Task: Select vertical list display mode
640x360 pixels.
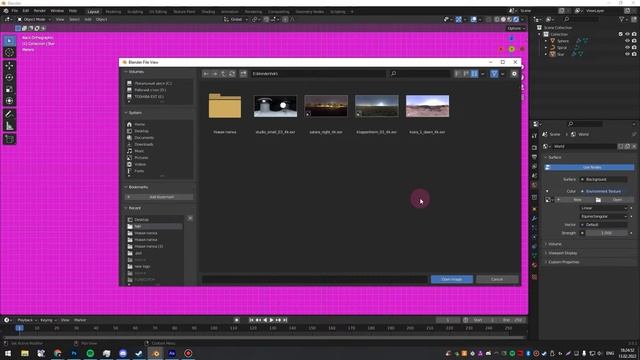Action: (x=457, y=74)
